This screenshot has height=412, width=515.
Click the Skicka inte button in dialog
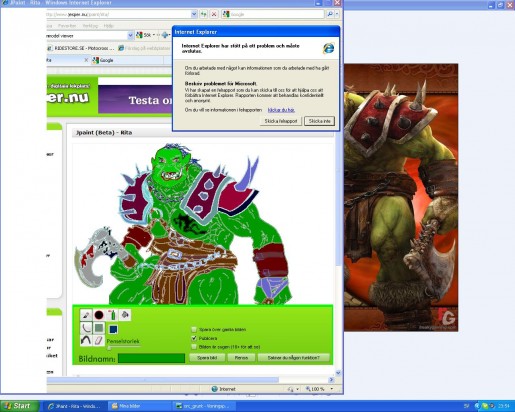(319, 121)
